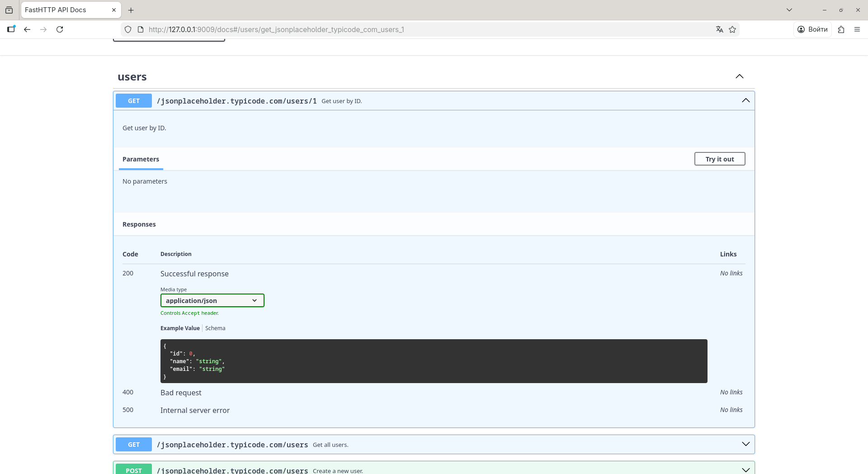Click the 400 response code cell
Viewport: 868px width, 474px height.
[x=128, y=392]
